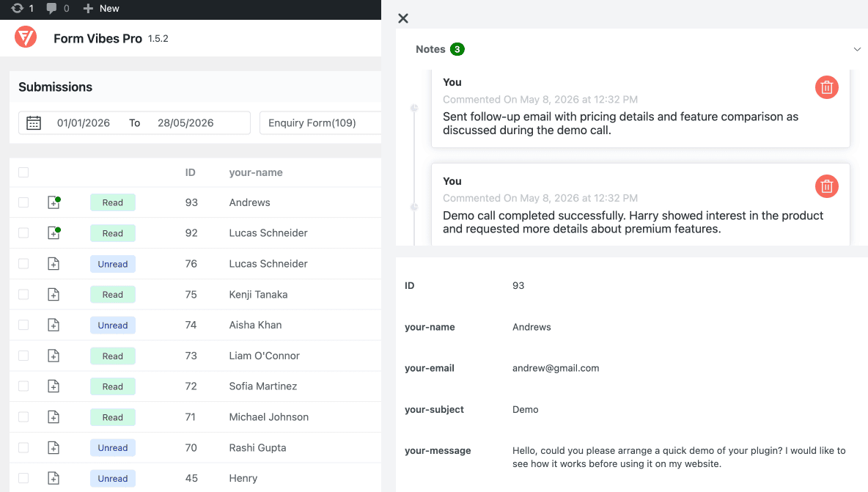This screenshot has height=492, width=868.
Task: Click the your-subject value Demo
Action: point(526,410)
